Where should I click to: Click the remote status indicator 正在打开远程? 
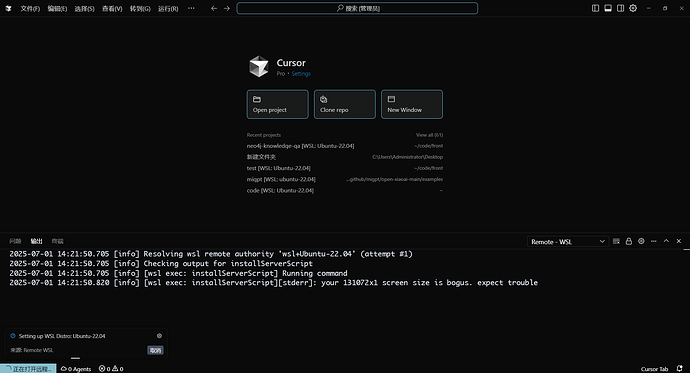tap(28, 369)
